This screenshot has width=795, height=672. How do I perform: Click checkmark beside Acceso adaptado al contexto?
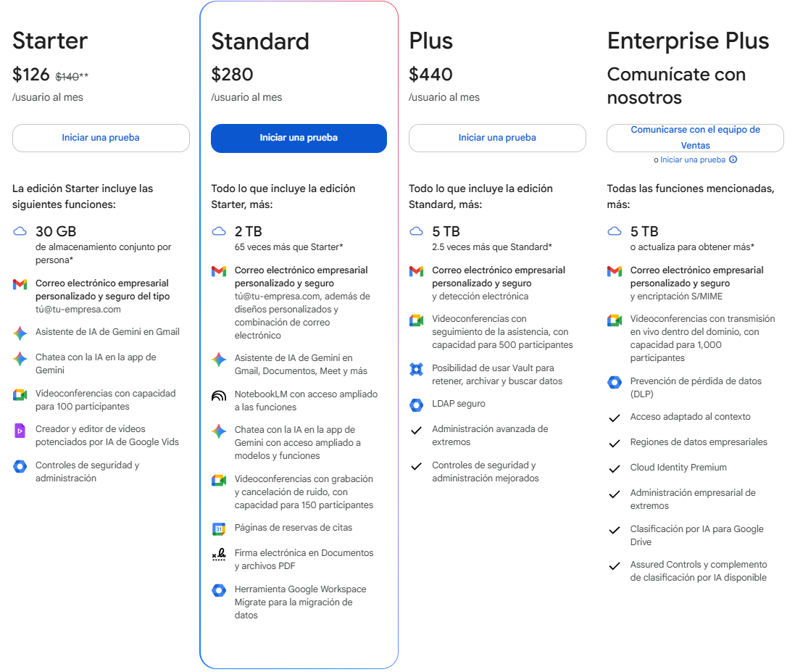tap(615, 418)
